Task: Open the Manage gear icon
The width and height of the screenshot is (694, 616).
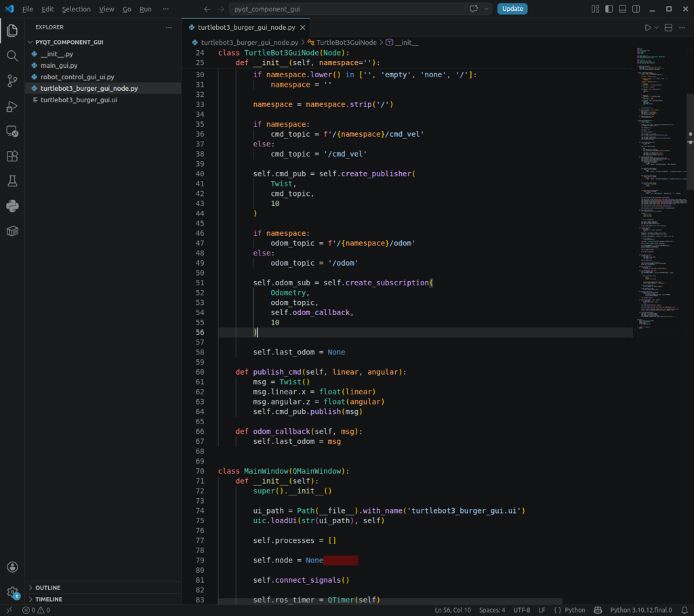Action: pyautogui.click(x=12, y=592)
